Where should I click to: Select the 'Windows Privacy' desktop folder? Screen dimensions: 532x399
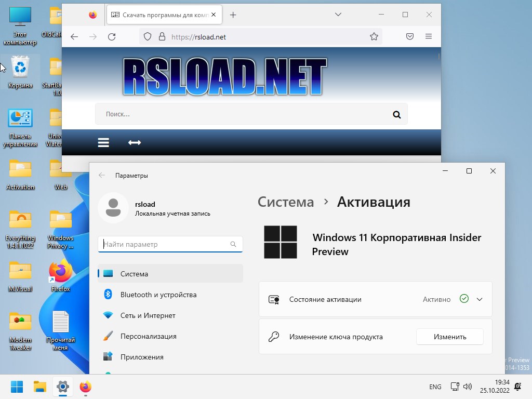click(60, 229)
